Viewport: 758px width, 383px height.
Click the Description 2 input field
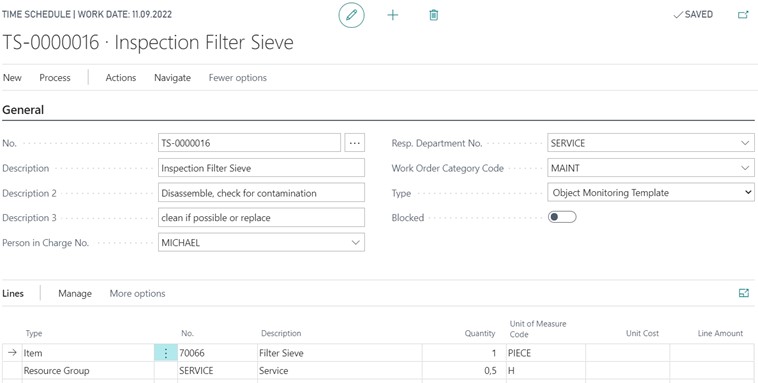(261, 193)
